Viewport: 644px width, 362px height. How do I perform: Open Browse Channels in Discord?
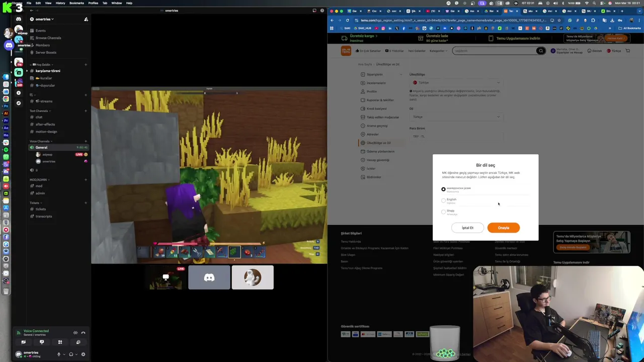48,38
